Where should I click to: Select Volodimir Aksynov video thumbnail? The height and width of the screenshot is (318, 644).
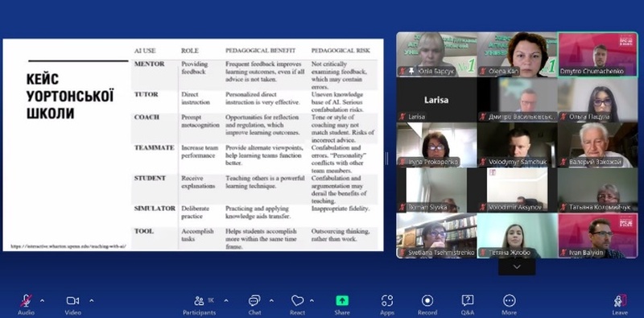[517, 190]
